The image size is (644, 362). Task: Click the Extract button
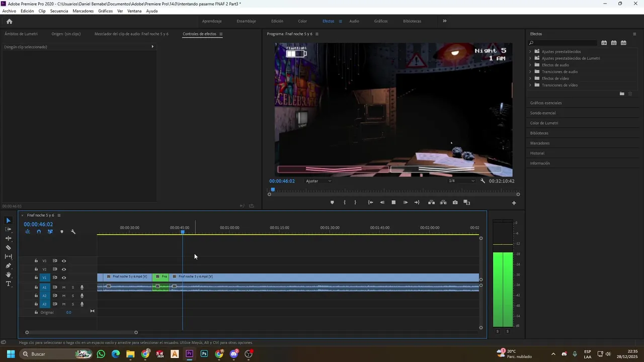[x=443, y=203]
